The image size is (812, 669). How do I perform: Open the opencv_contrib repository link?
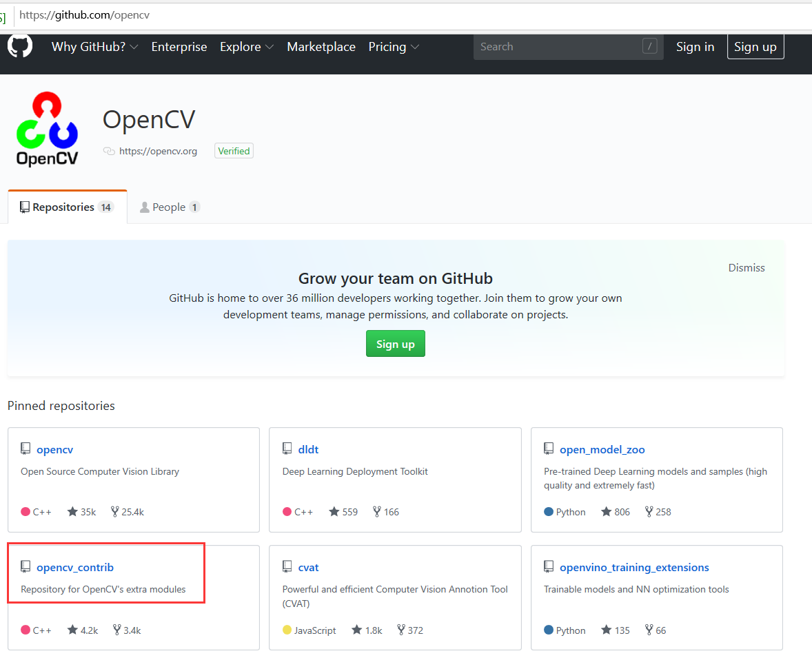75,568
